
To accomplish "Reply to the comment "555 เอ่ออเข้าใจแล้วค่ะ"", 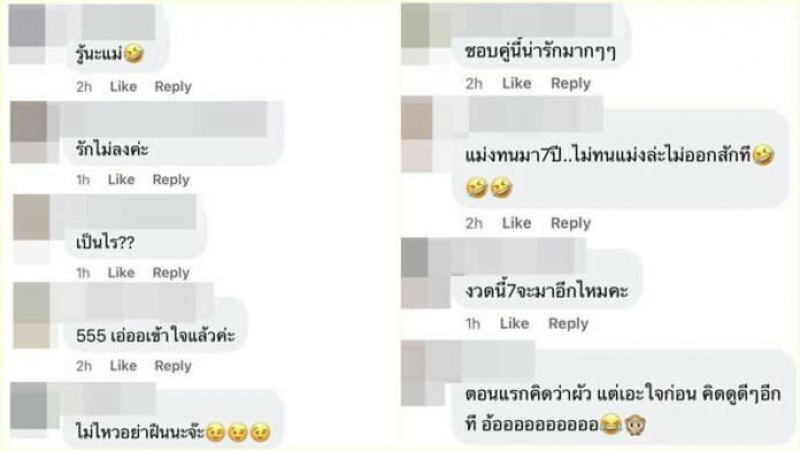I will coord(173,366).
